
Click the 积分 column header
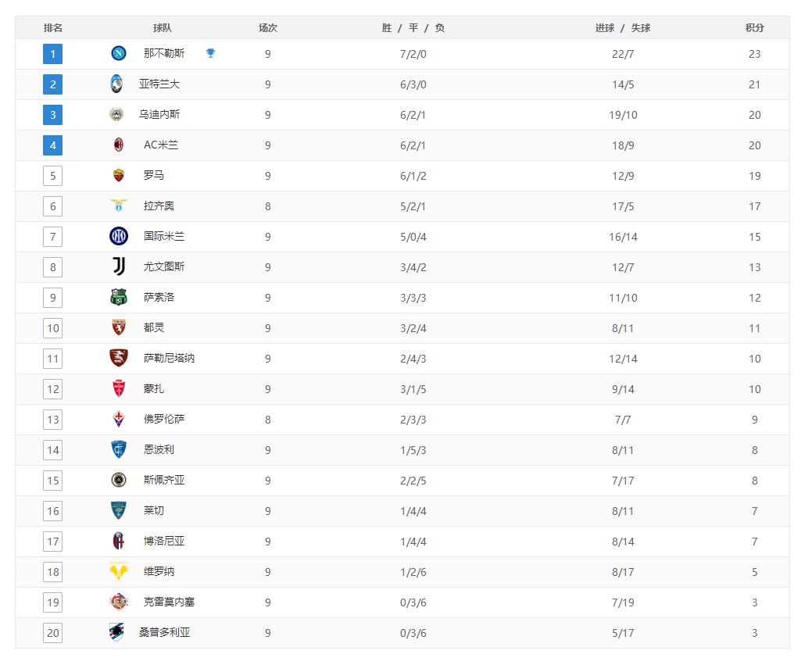[754, 28]
